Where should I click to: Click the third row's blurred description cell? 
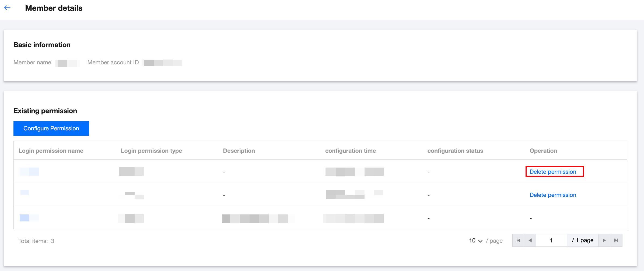tap(258, 218)
